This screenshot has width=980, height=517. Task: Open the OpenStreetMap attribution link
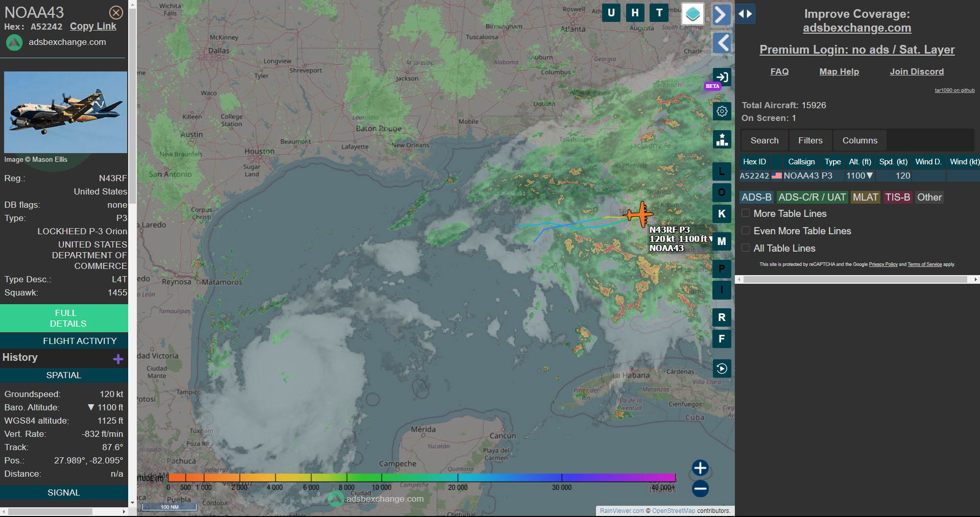click(674, 511)
